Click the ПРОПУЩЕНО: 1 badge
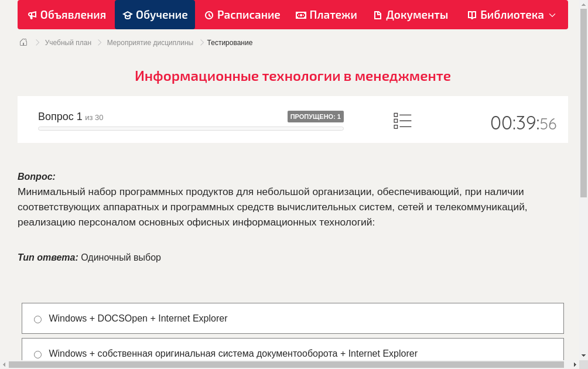The image size is (588, 369). coord(316,117)
